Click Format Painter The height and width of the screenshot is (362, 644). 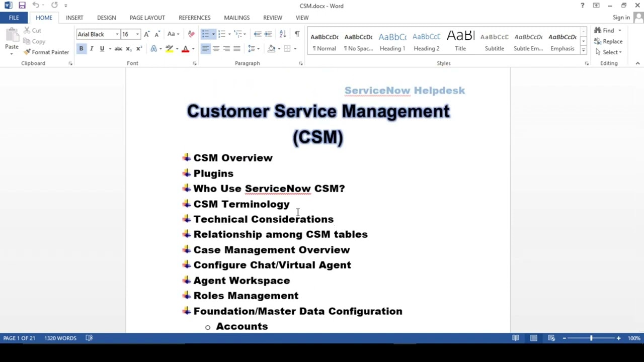pyautogui.click(x=46, y=52)
